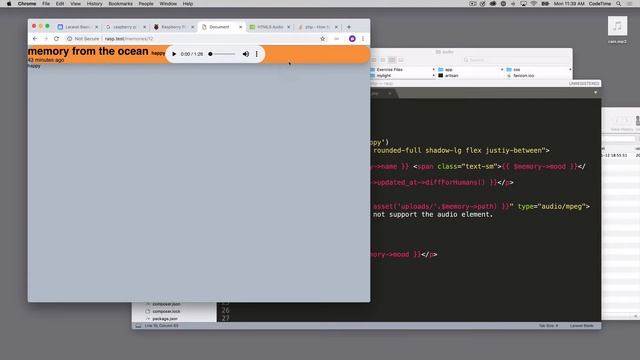Switch to the HTML5 Audio tab

coord(269,27)
